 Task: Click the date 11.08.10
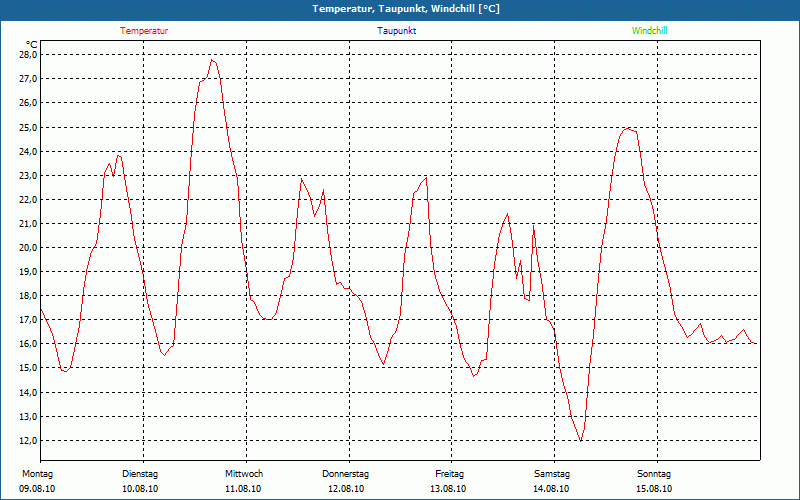point(243,489)
